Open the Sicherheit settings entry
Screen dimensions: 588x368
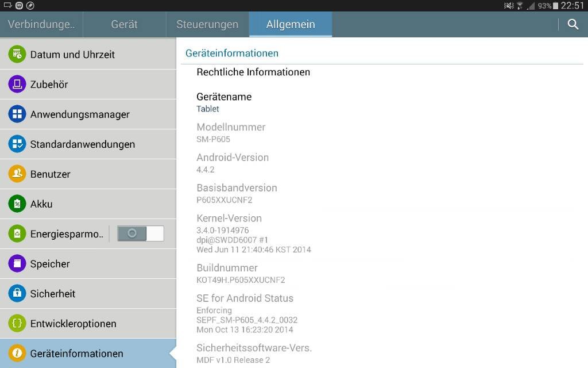coord(88,293)
